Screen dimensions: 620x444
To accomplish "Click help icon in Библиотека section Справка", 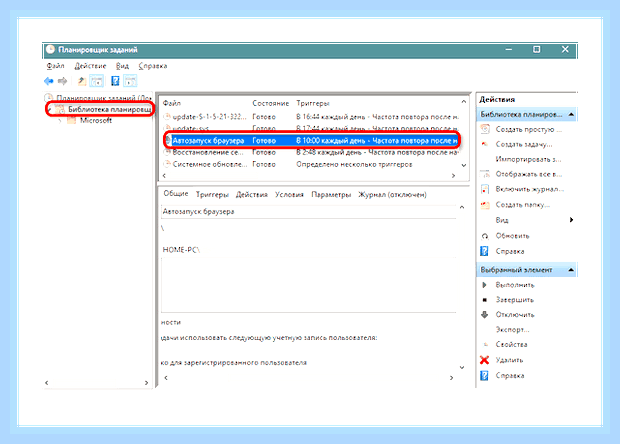I will tap(484, 251).
